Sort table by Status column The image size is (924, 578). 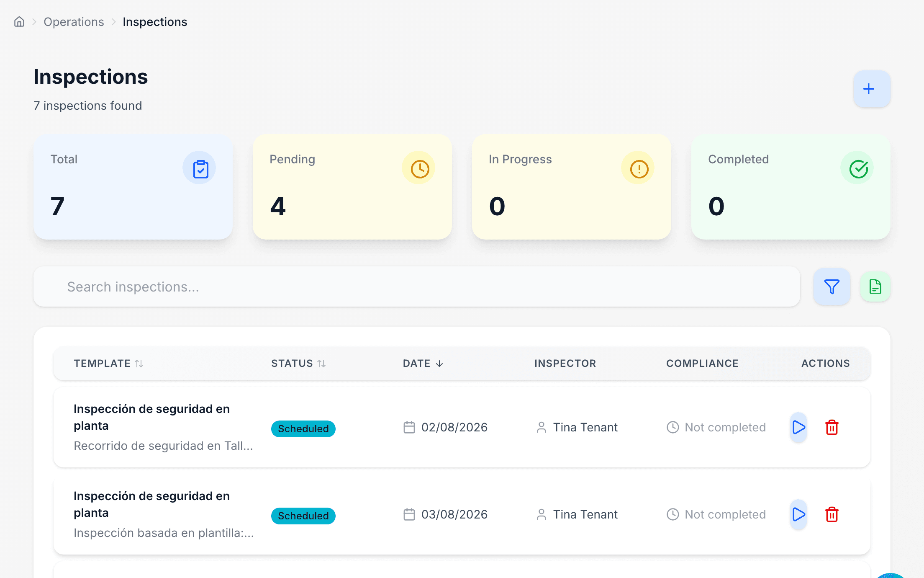(298, 364)
